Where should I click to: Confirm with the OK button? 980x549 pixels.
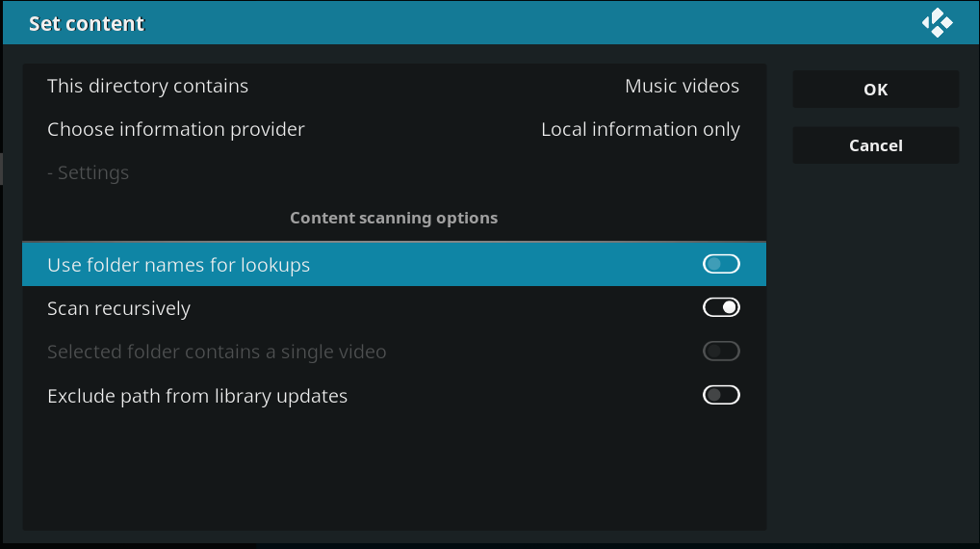[x=876, y=90]
